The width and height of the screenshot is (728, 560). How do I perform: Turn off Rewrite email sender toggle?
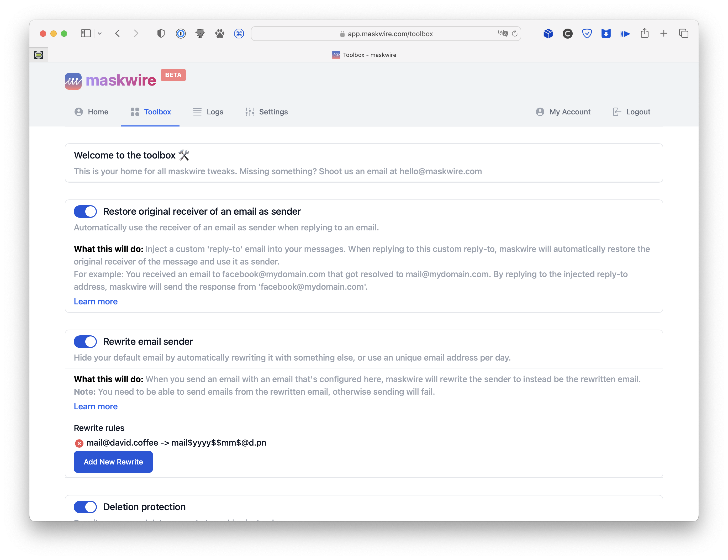pos(85,342)
